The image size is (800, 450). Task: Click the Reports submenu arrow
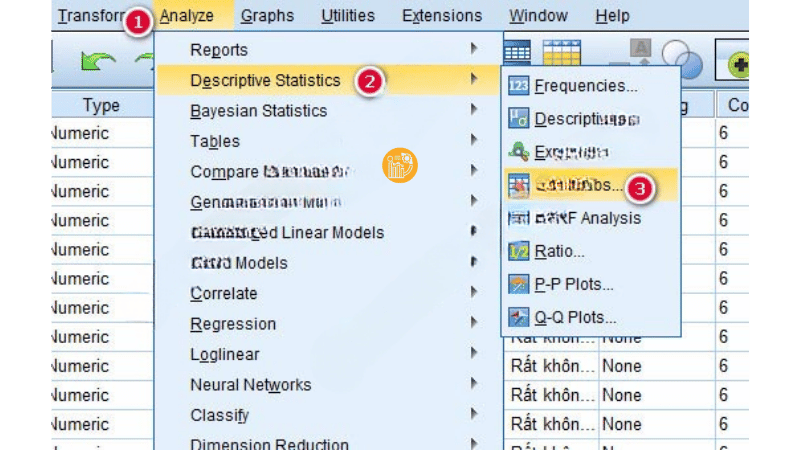click(x=474, y=48)
